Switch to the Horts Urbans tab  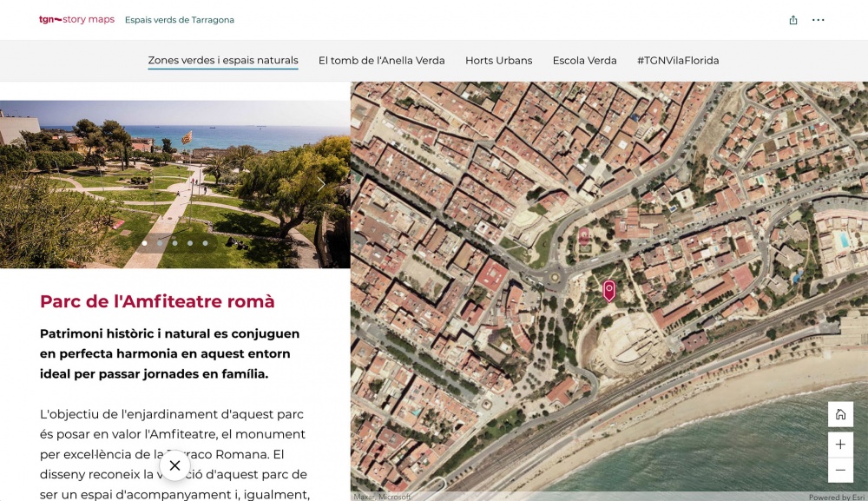point(498,61)
